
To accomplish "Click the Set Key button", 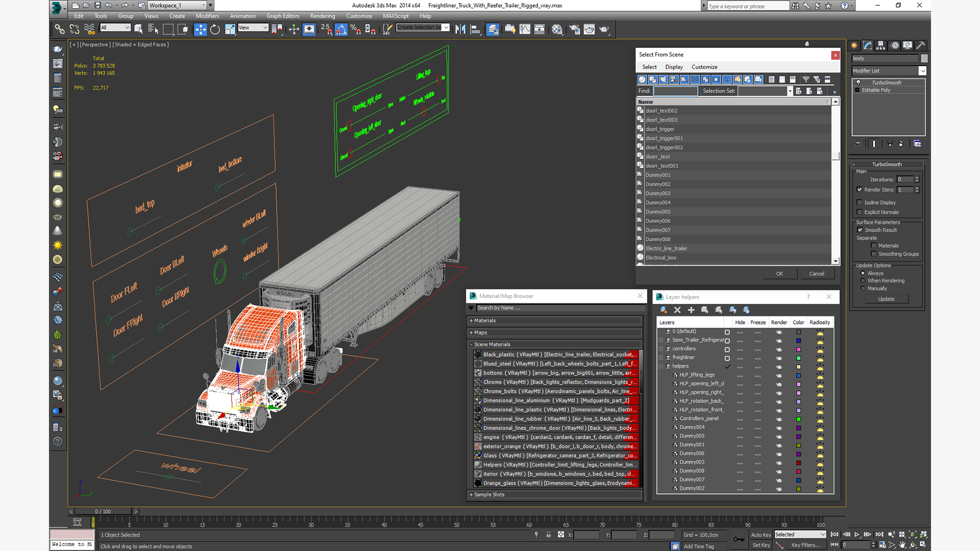I will click(x=761, y=545).
